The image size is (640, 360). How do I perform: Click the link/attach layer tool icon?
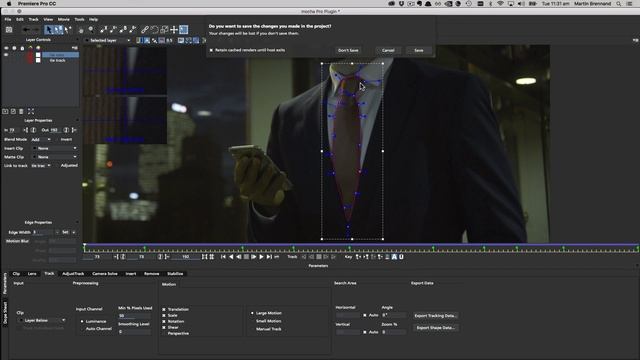tap(144, 29)
